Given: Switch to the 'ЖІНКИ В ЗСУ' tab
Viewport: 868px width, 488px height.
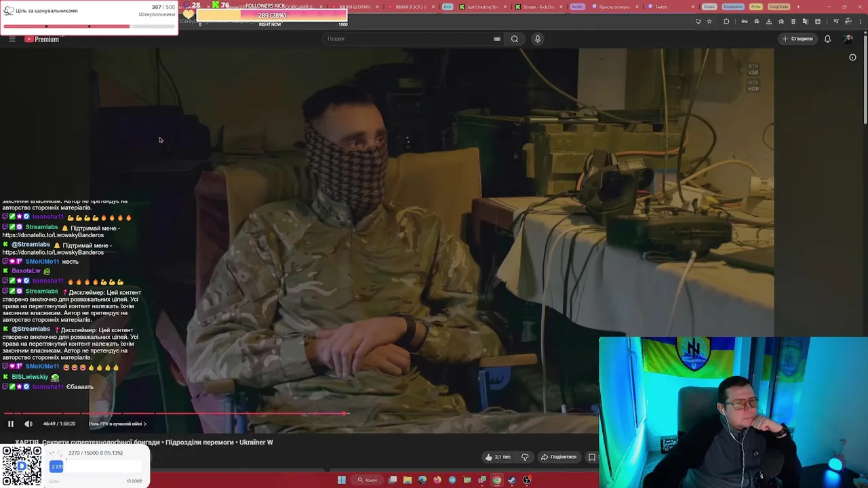Looking at the screenshot, I should click(411, 7).
